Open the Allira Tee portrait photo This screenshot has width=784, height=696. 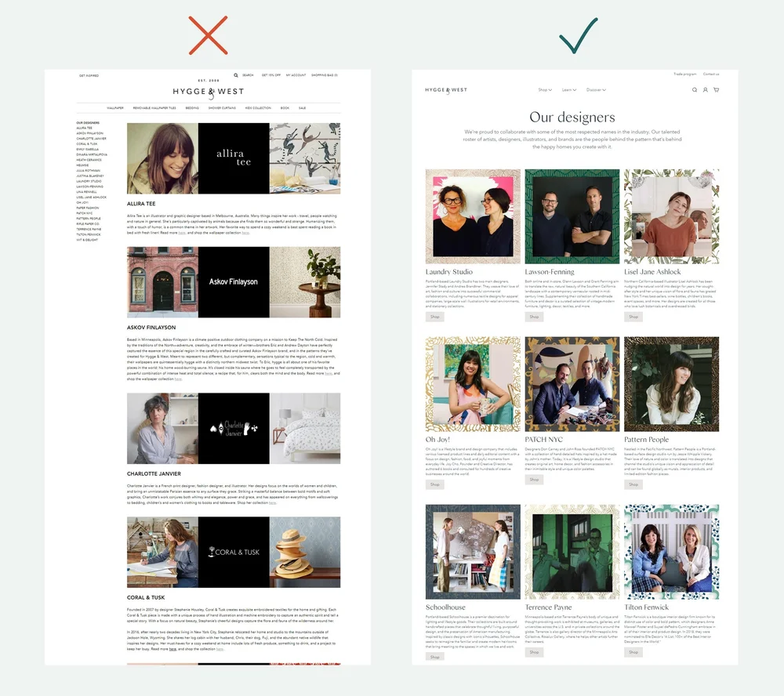point(162,158)
